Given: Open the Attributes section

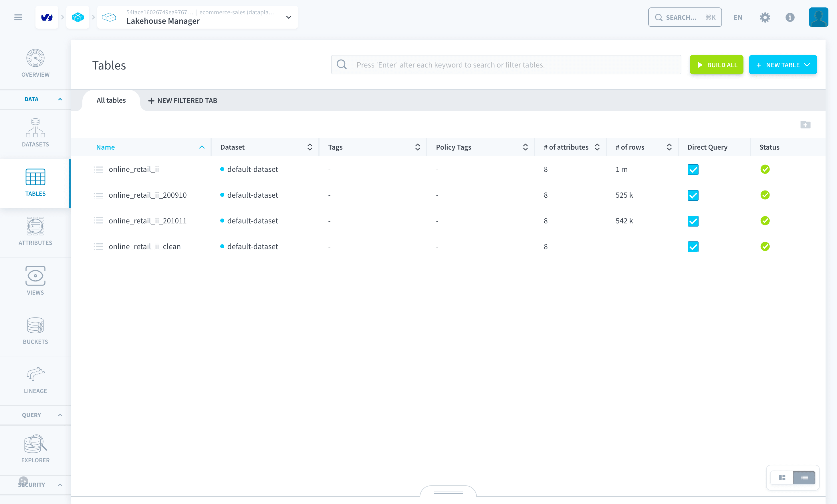Looking at the screenshot, I should pos(35,231).
